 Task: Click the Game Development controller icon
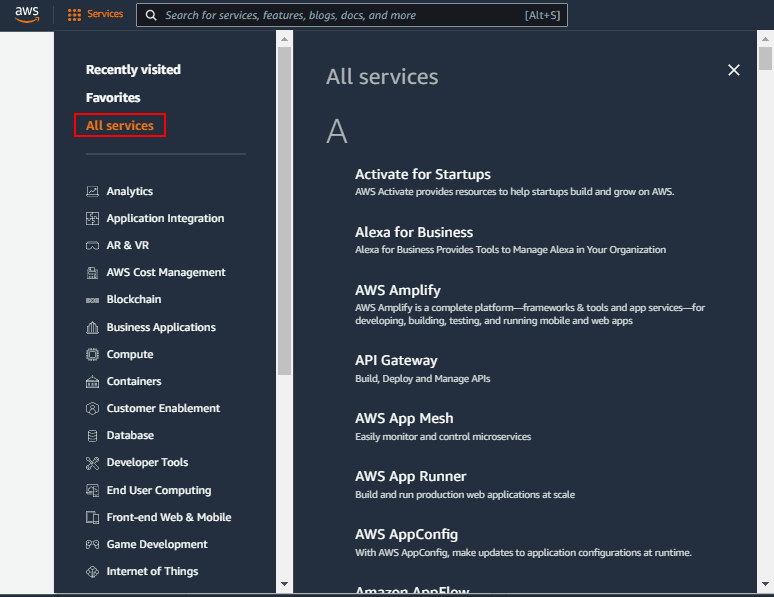92,545
